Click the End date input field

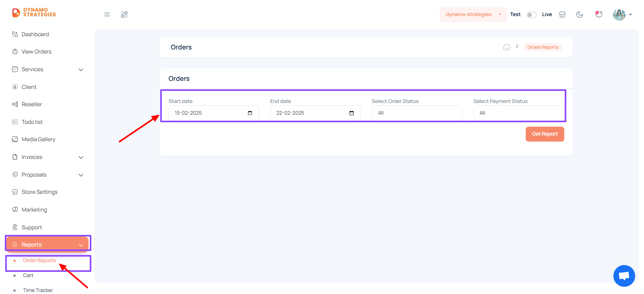pyautogui.click(x=315, y=113)
